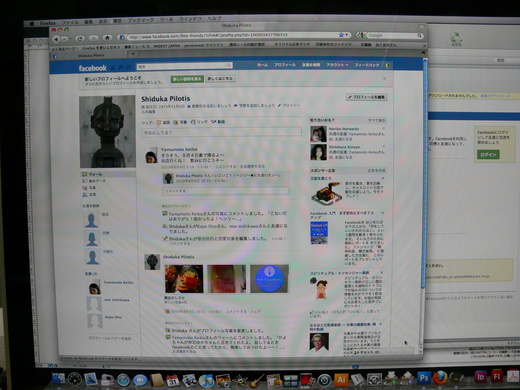Click the edit profile button

(x=366, y=97)
